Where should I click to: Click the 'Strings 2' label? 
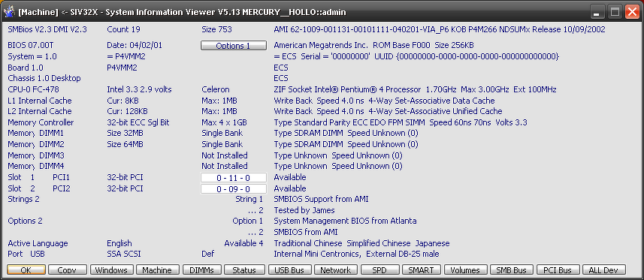[x=24, y=199]
